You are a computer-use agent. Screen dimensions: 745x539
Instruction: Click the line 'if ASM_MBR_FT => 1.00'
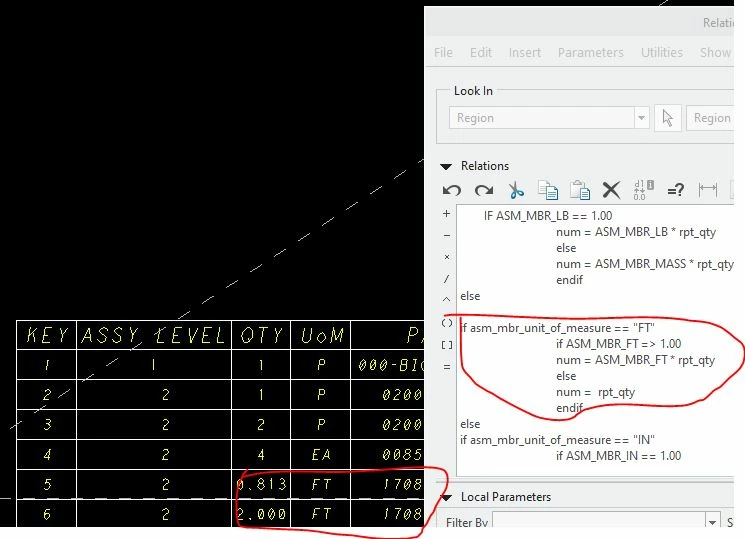tap(619, 344)
